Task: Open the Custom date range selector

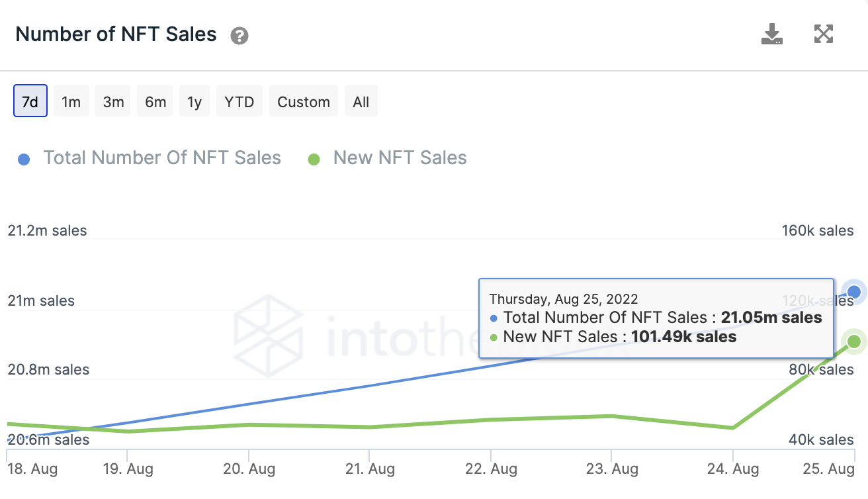Action: 303,101
